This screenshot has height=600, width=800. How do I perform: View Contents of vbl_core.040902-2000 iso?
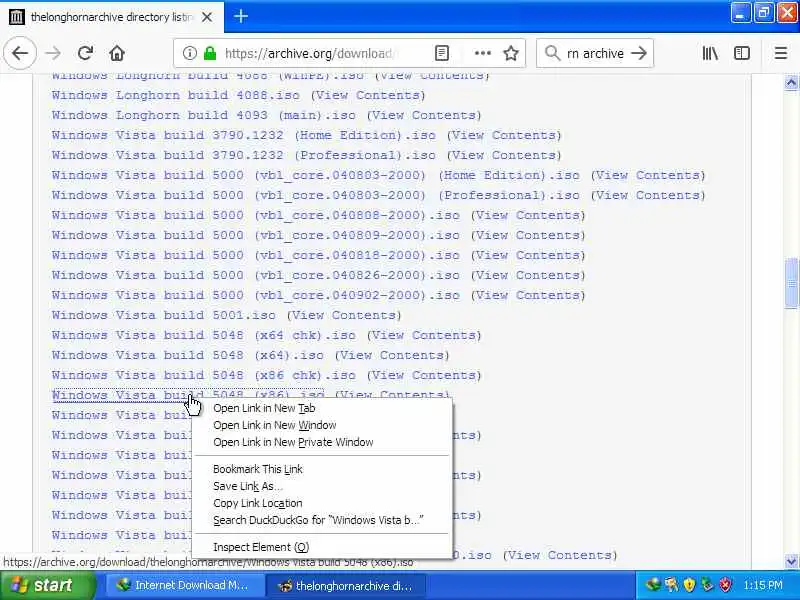[528, 295]
